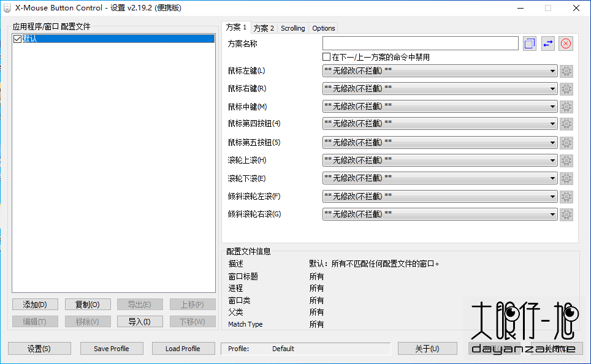Click the copy layer icon beside layer name
Viewport: 591px width, 364px height.
(530, 44)
